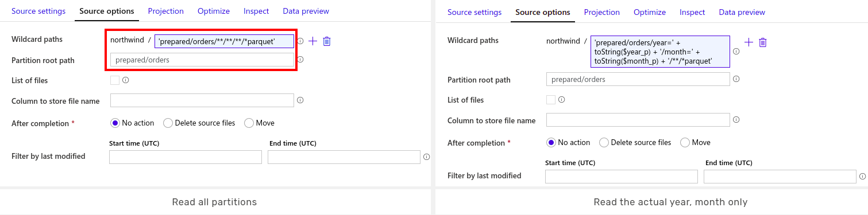Image resolution: width=868 pixels, height=215 pixels.
Task: Open the left Optimize tab
Action: click(x=214, y=11)
